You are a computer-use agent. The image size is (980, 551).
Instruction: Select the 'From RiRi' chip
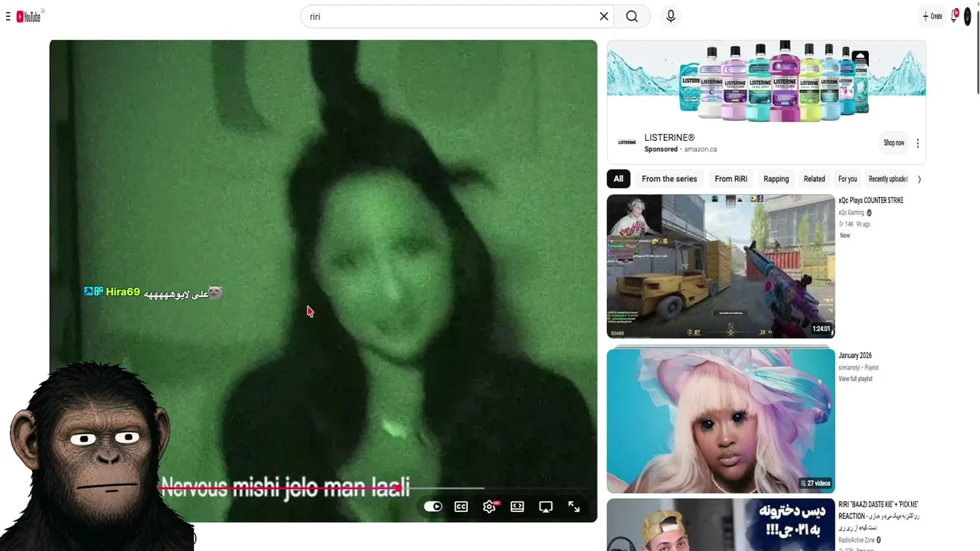(x=731, y=179)
